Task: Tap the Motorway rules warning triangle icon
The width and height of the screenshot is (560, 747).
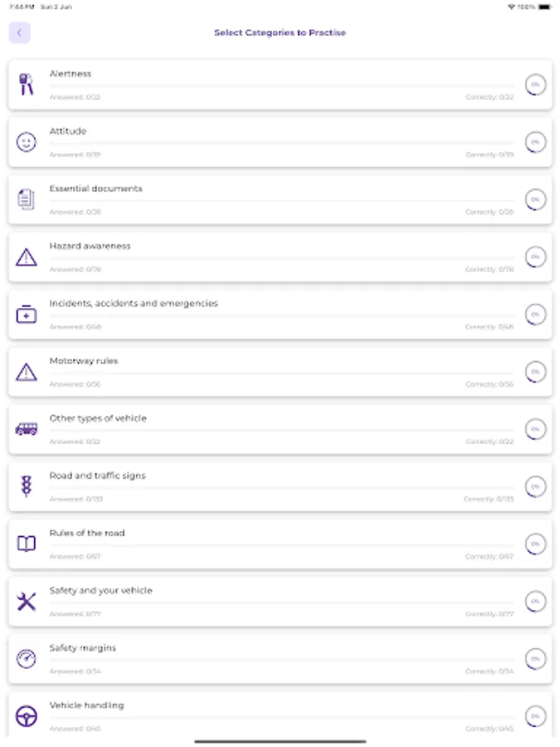Action: (26, 371)
